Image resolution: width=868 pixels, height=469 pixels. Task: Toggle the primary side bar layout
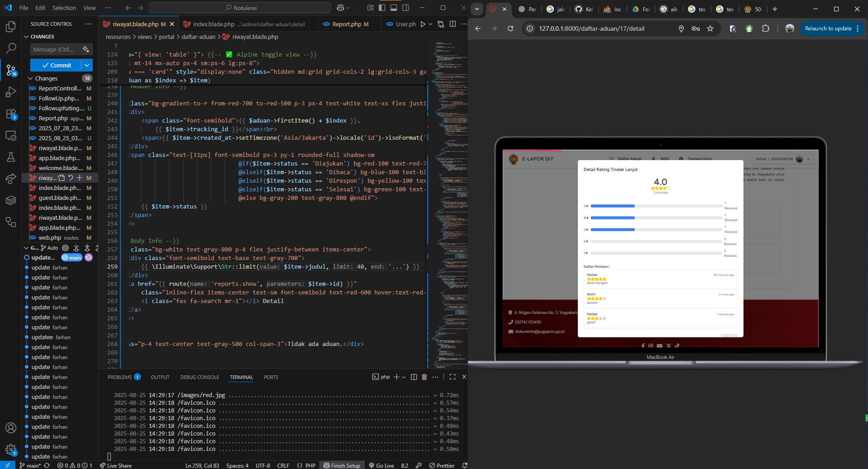click(x=382, y=8)
